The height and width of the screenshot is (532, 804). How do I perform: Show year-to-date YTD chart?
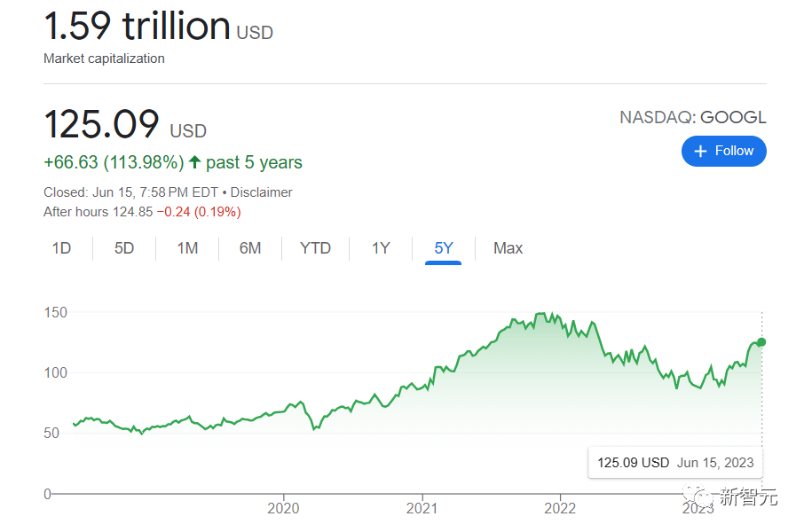click(315, 248)
